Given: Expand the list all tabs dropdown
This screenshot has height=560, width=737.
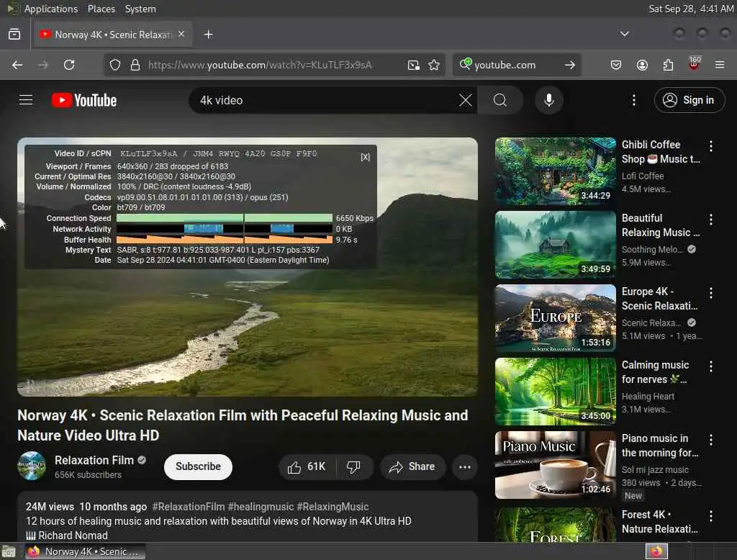Looking at the screenshot, I should (x=624, y=34).
